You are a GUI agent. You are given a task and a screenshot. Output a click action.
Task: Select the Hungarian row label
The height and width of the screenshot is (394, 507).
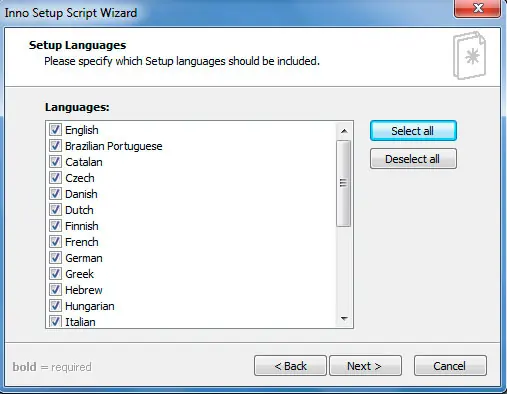(90, 306)
